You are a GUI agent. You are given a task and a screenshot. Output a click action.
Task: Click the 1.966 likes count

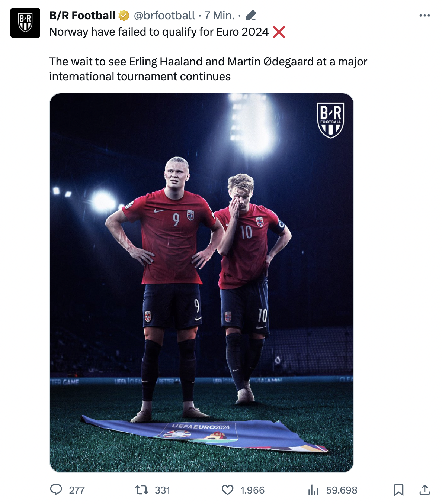click(x=252, y=490)
